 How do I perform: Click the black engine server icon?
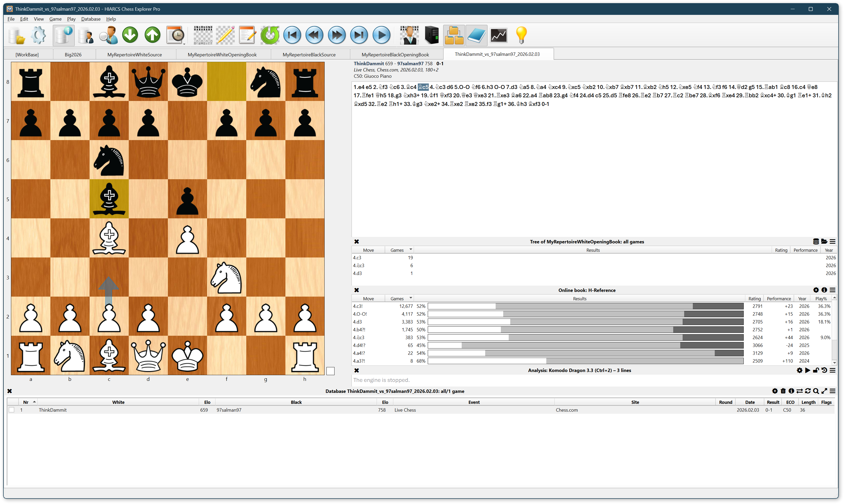point(432,35)
